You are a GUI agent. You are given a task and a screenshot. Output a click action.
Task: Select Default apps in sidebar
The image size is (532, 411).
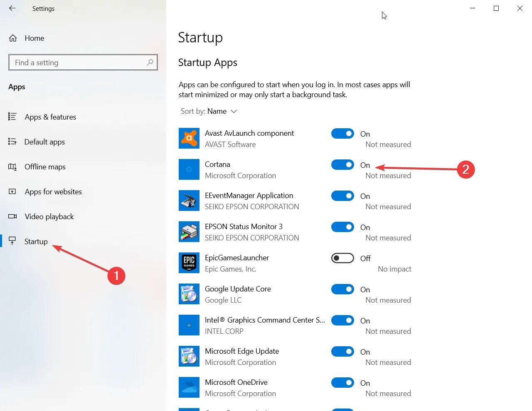pyautogui.click(x=44, y=142)
